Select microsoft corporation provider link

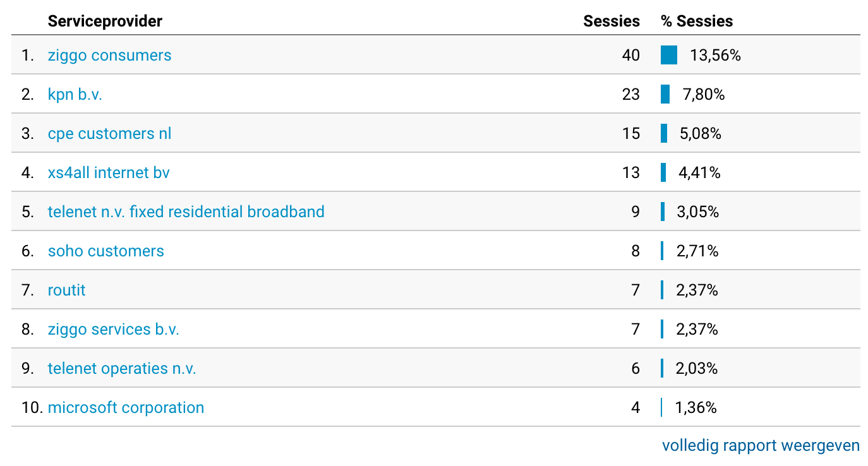click(126, 408)
